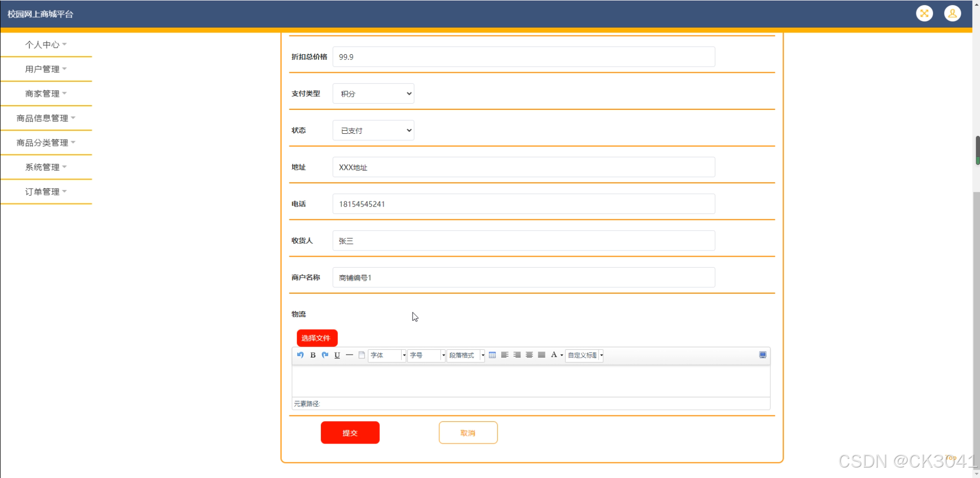
Task: Click the 提交 submit button
Action: pos(350,433)
